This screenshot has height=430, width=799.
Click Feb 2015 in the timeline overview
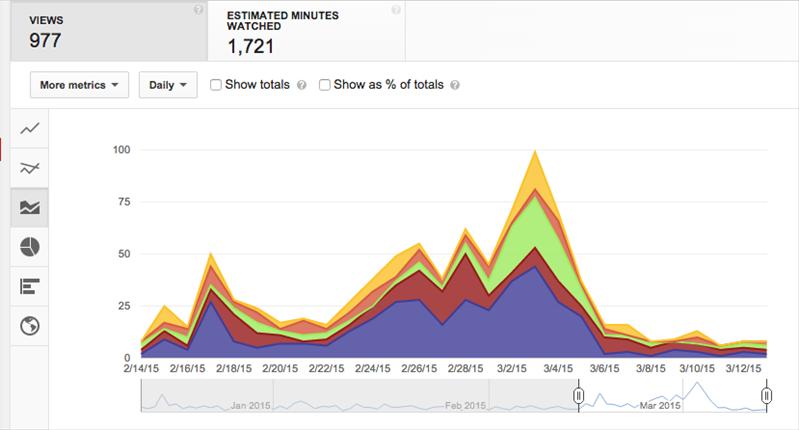(465, 406)
